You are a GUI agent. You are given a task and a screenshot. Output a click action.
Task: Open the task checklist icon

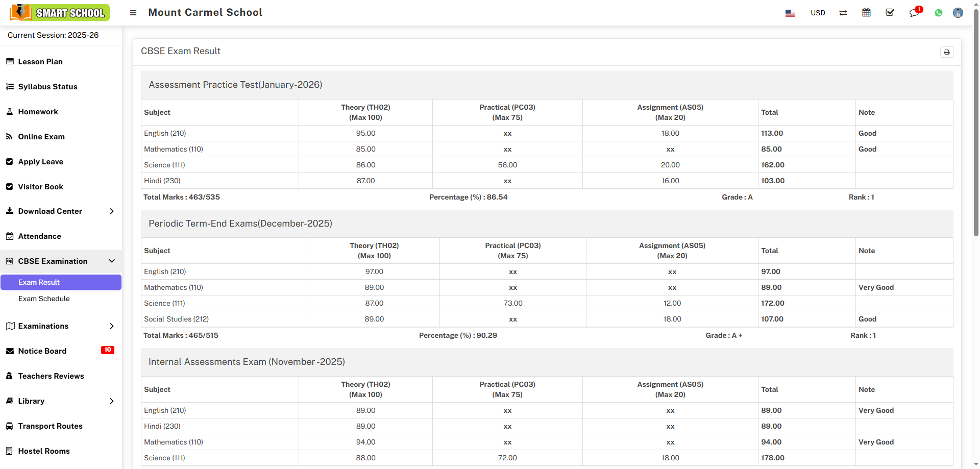pos(890,13)
